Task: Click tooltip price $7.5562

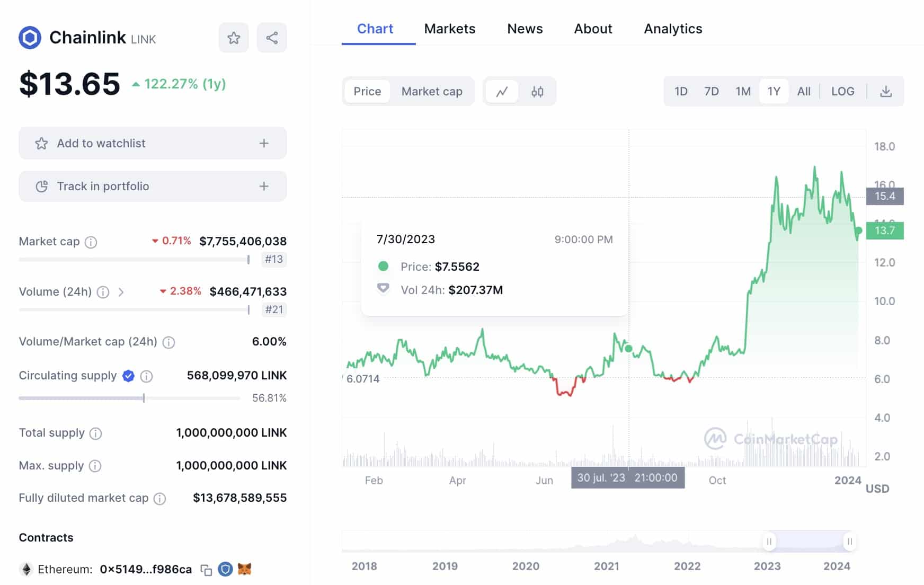Action: point(457,267)
